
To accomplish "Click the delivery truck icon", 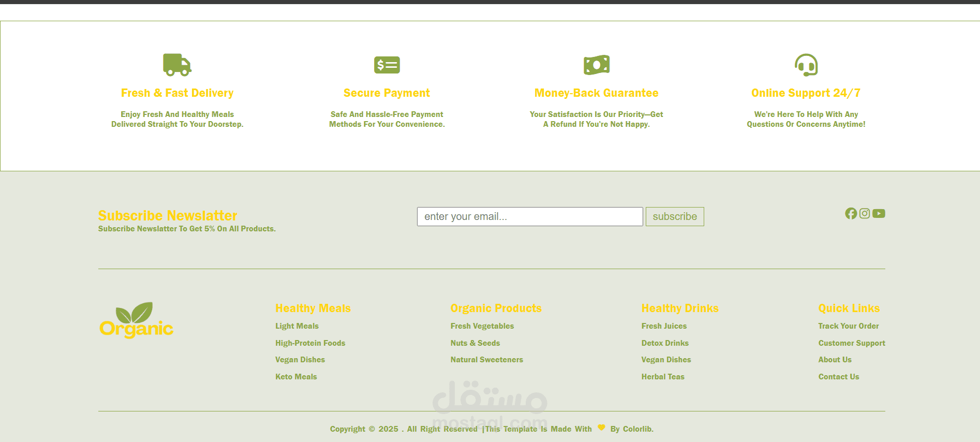I will click(177, 65).
